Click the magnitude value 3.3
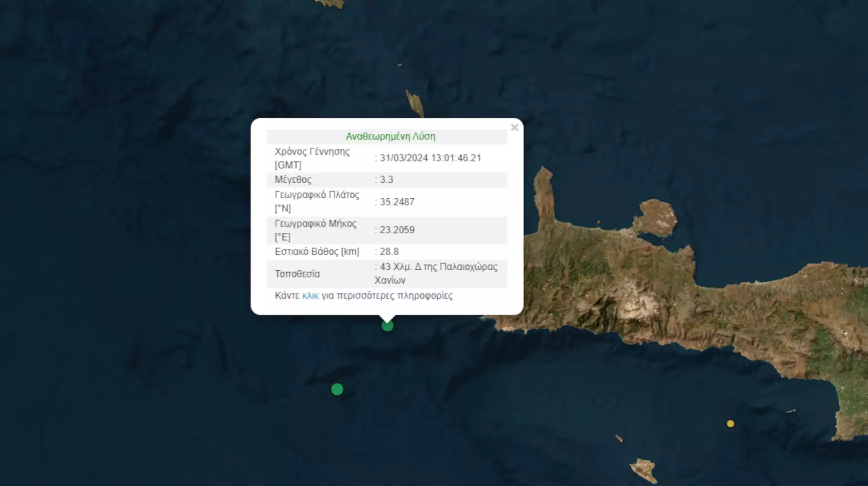Viewport: 868px width, 486px height. tap(386, 180)
